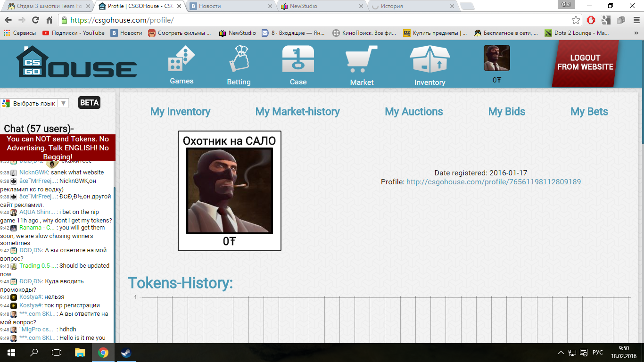Open the Inventory box icon
The height and width of the screenshot is (362, 644).
click(429, 58)
